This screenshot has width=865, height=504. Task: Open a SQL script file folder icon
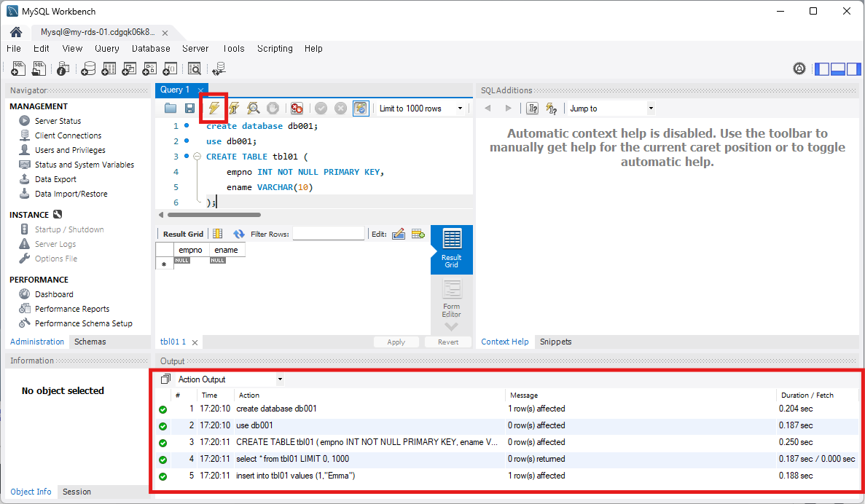pyautogui.click(x=171, y=108)
